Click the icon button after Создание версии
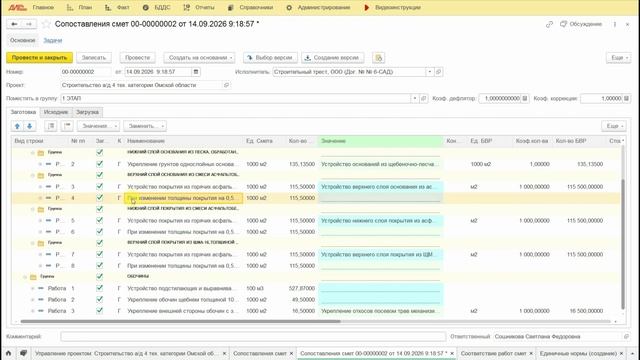The height and width of the screenshot is (360, 640). [378, 58]
